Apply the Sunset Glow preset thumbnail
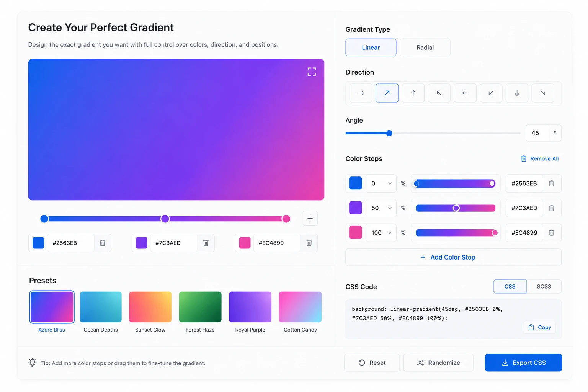The height and width of the screenshot is (392, 588). [x=150, y=307]
